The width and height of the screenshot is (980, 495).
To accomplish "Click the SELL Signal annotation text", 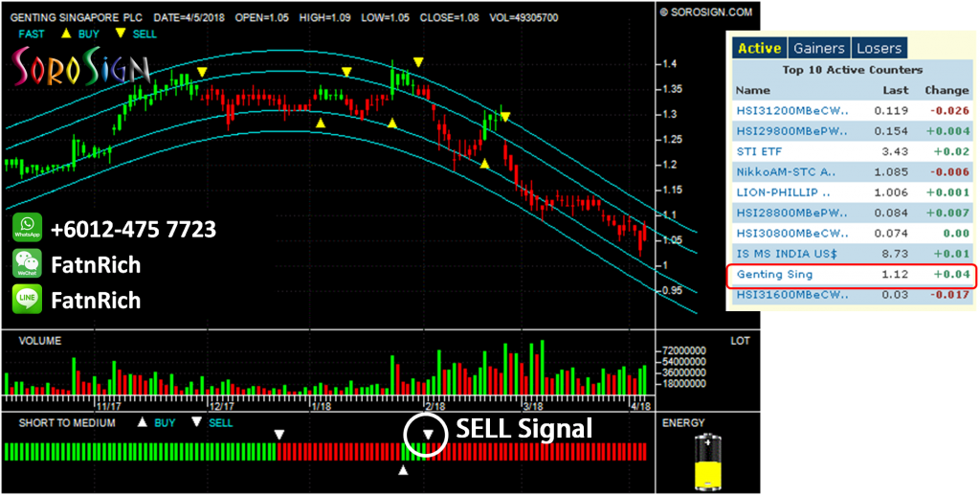I will pos(523,429).
